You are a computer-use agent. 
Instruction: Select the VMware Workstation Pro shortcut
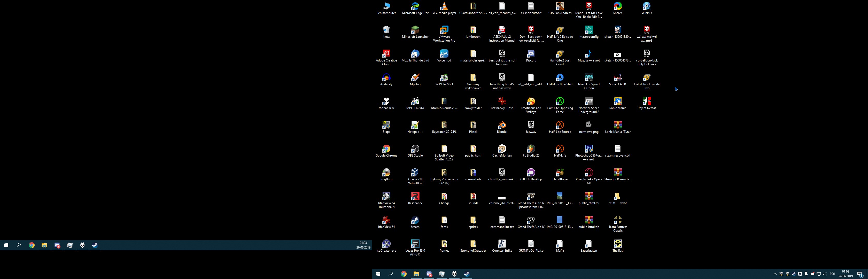[x=444, y=34]
